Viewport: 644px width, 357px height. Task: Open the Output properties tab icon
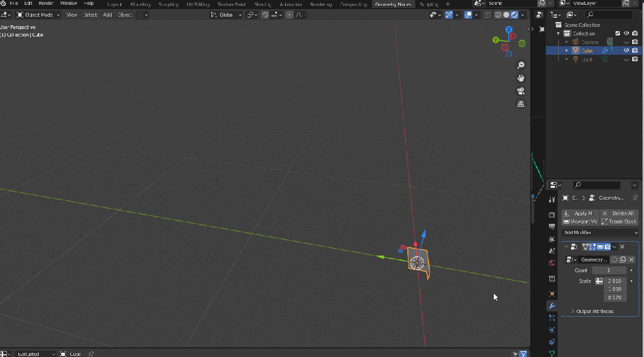click(x=552, y=227)
